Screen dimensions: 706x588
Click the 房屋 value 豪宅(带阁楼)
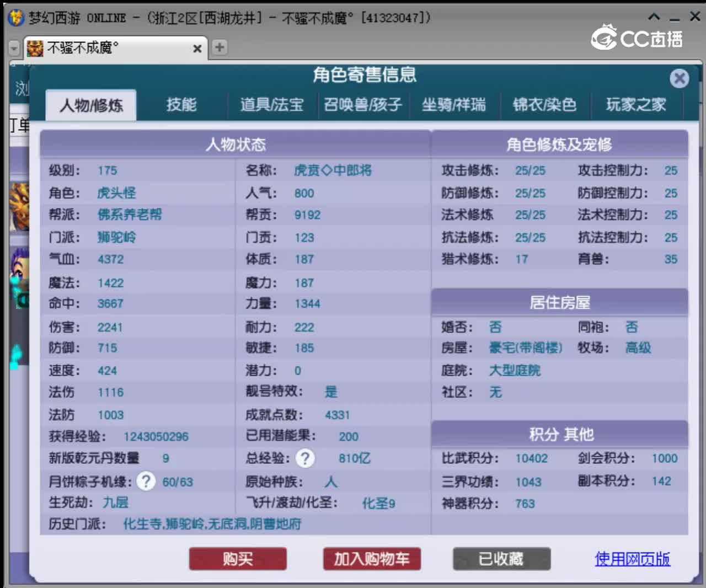point(526,348)
